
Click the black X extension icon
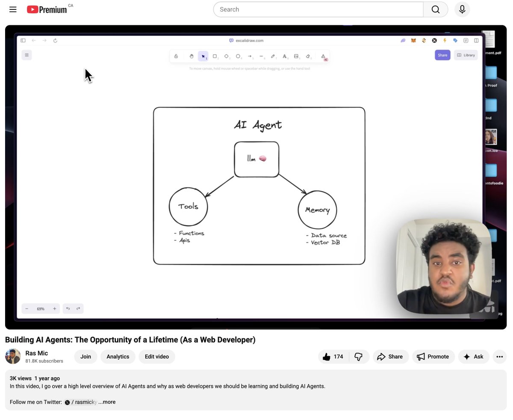434,41
